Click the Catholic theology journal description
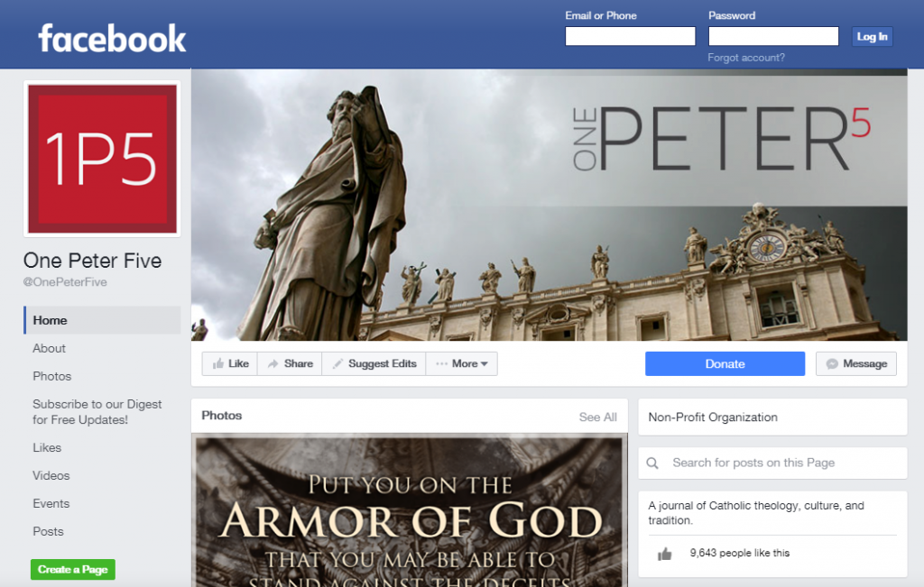The height and width of the screenshot is (587, 924). (x=756, y=513)
